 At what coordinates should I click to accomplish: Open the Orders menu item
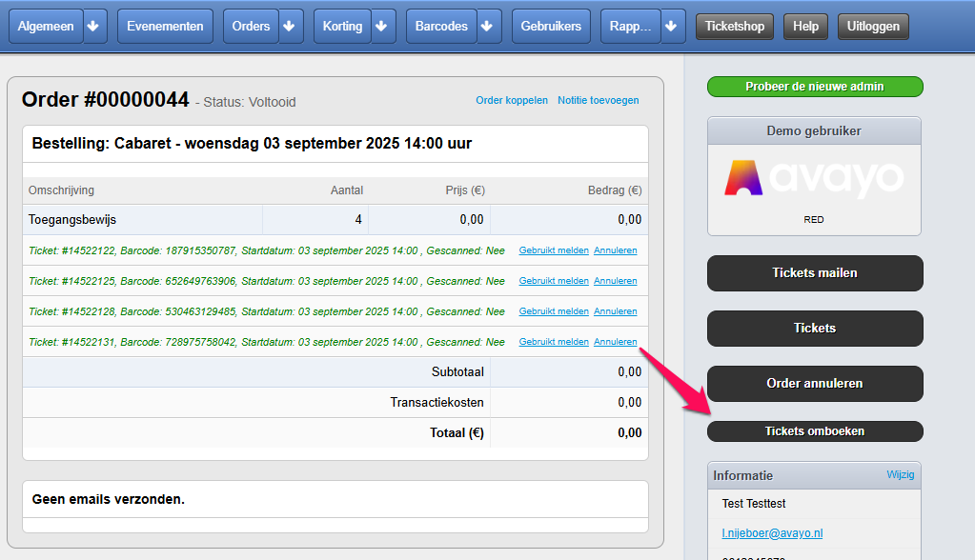tap(251, 26)
